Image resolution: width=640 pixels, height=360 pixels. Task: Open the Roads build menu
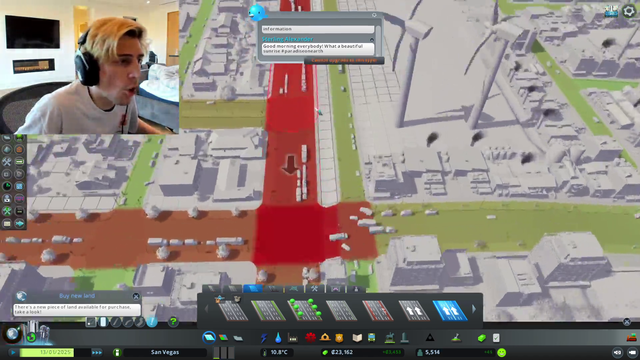(x=209, y=338)
